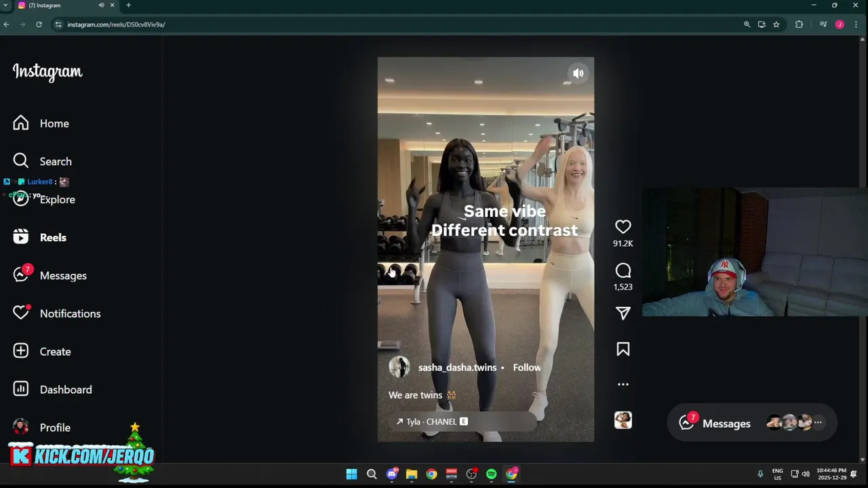Image resolution: width=868 pixels, height=488 pixels.
Task: Open the sasha_dasha.twins profile link
Action: [457, 367]
